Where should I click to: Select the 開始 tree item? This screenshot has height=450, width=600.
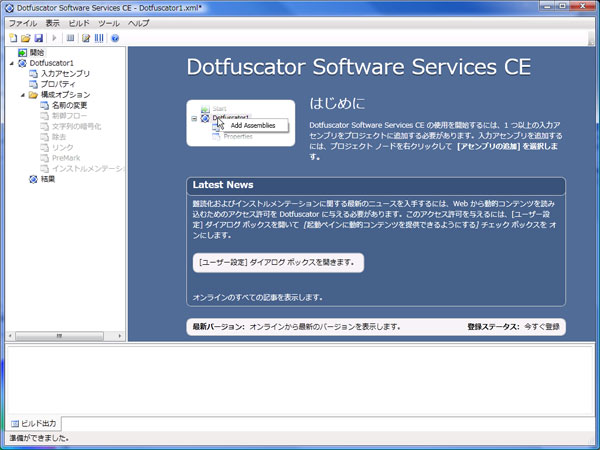[x=37, y=52]
